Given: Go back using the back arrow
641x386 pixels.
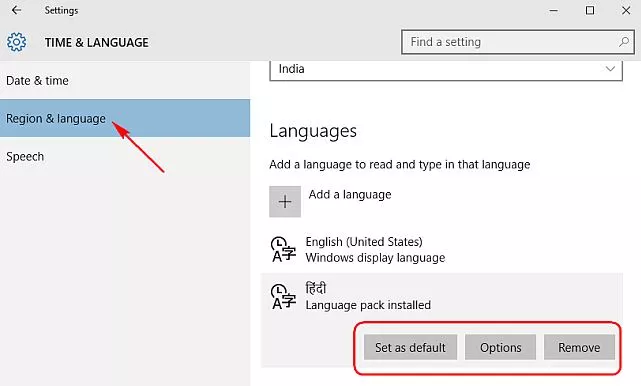Looking at the screenshot, I should (x=16, y=10).
